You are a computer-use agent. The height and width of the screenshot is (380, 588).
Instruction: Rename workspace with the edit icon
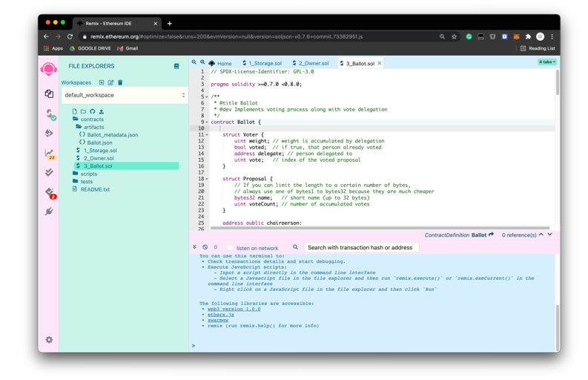click(110, 82)
